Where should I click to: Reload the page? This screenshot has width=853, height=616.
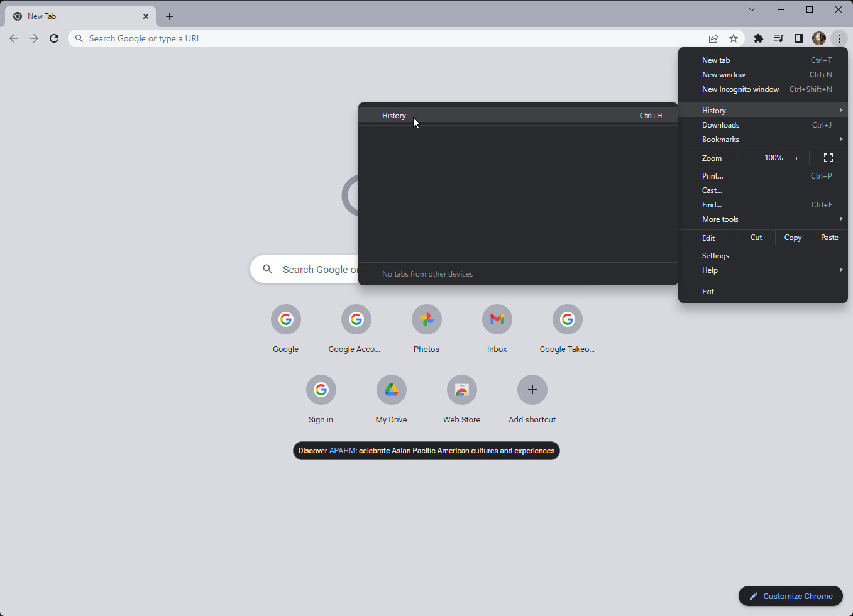pyautogui.click(x=54, y=38)
